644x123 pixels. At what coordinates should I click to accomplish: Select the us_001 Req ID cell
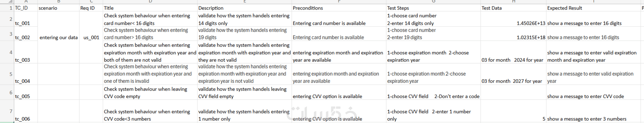(91, 37)
